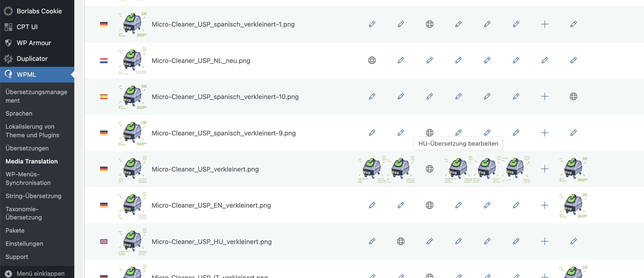
Task: Click the WP Armour shield icon
Action: coord(8,43)
